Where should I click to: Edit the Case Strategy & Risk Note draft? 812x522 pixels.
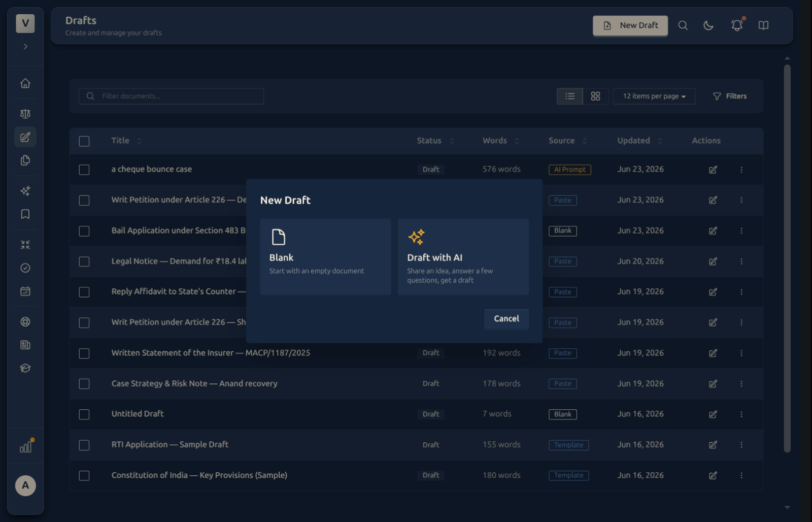click(713, 384)
